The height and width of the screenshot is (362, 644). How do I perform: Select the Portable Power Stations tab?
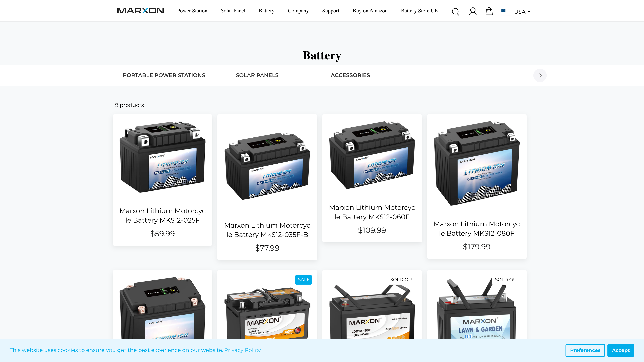164,75
